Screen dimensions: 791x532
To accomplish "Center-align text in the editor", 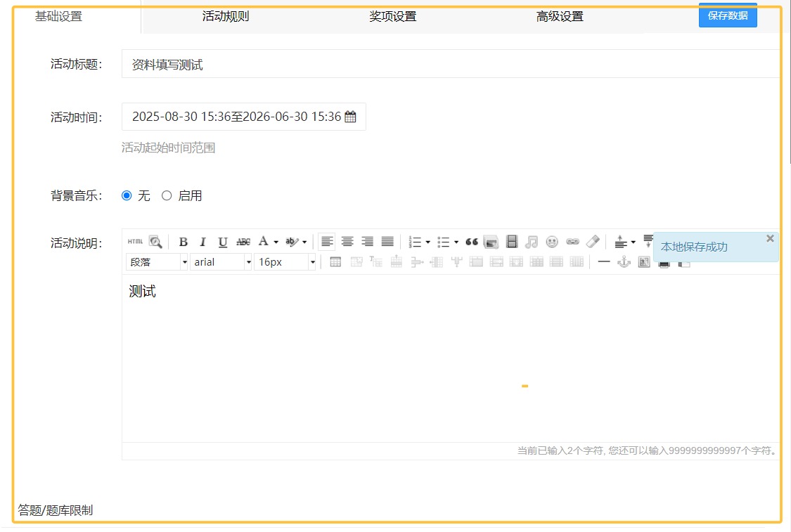I will (347, 242).
